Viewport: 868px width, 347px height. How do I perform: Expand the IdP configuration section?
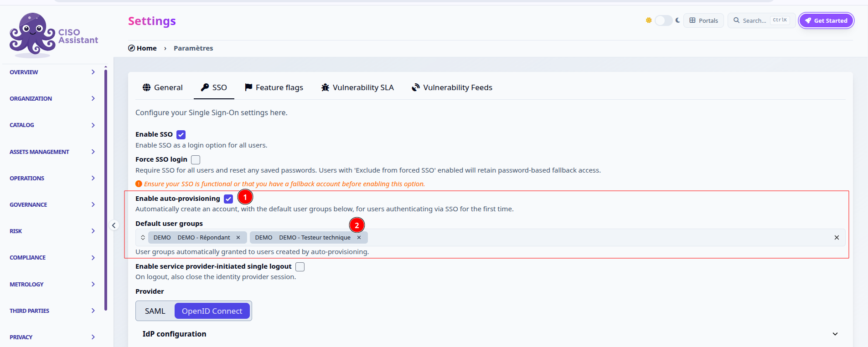491,334
